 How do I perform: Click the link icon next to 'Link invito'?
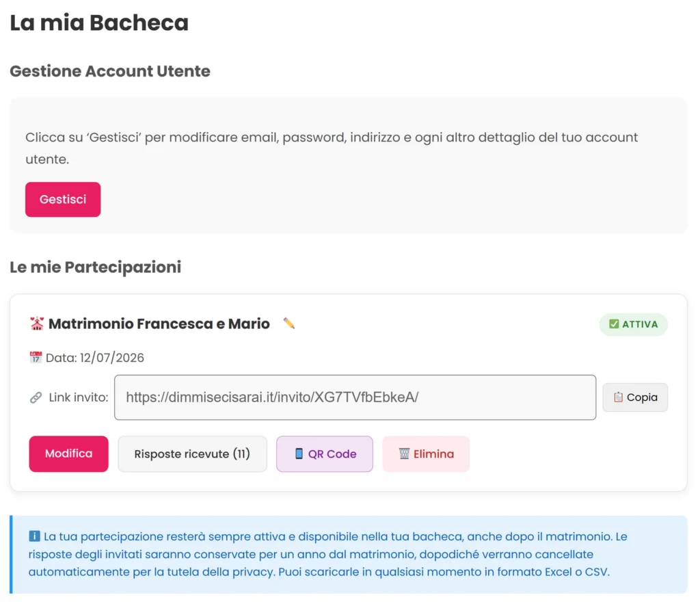36,397
